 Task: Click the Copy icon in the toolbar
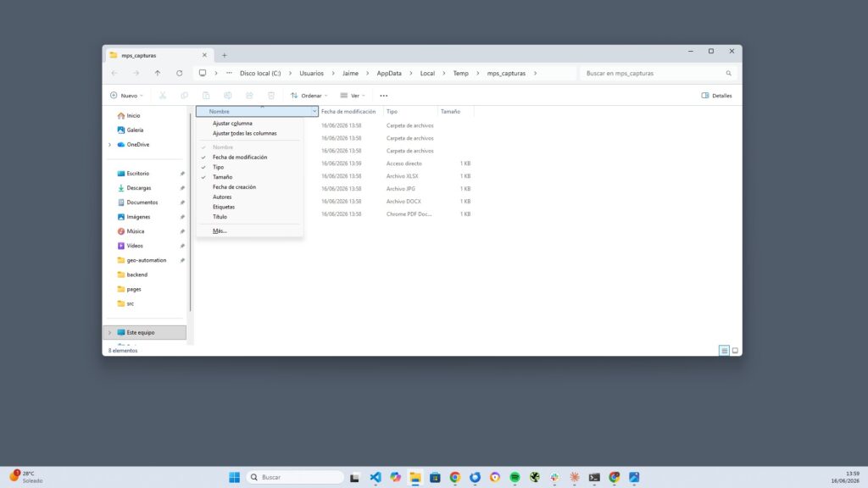184,95
